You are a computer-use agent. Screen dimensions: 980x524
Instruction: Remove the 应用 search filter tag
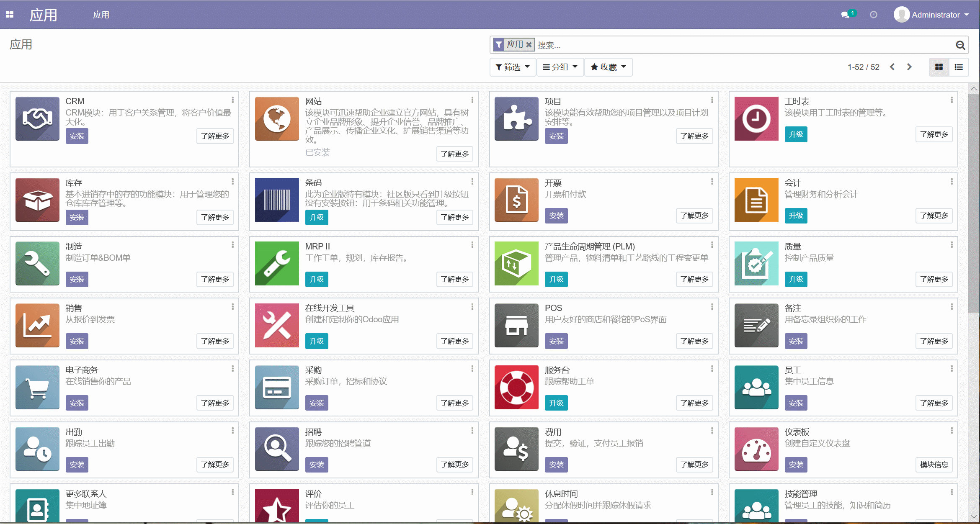pos(529,44)
